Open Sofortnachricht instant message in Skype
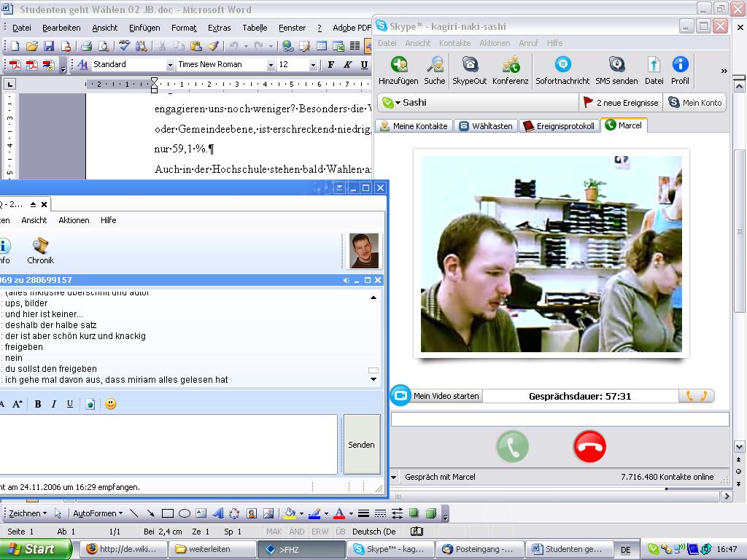 [x=562, y=71]
